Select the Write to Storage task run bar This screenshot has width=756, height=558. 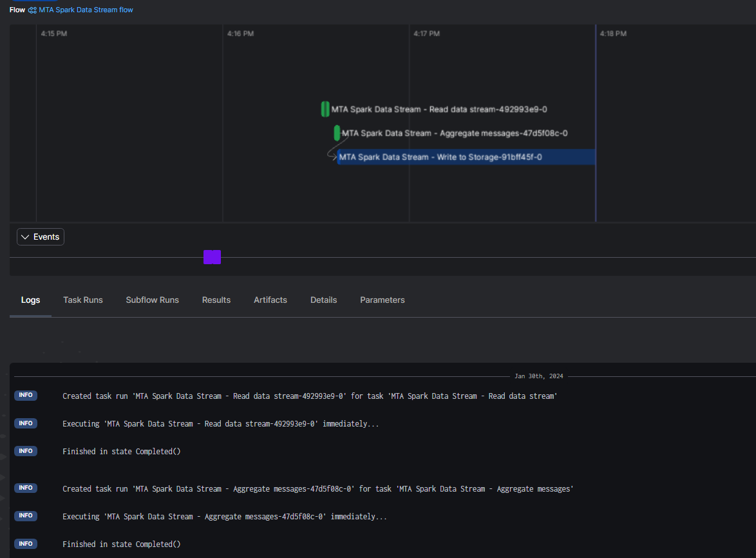click(x=466, y=157)
